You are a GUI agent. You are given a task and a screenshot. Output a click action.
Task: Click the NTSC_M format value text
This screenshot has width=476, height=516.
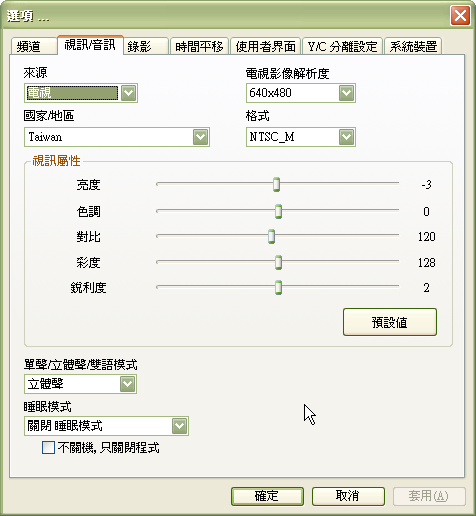272,137
